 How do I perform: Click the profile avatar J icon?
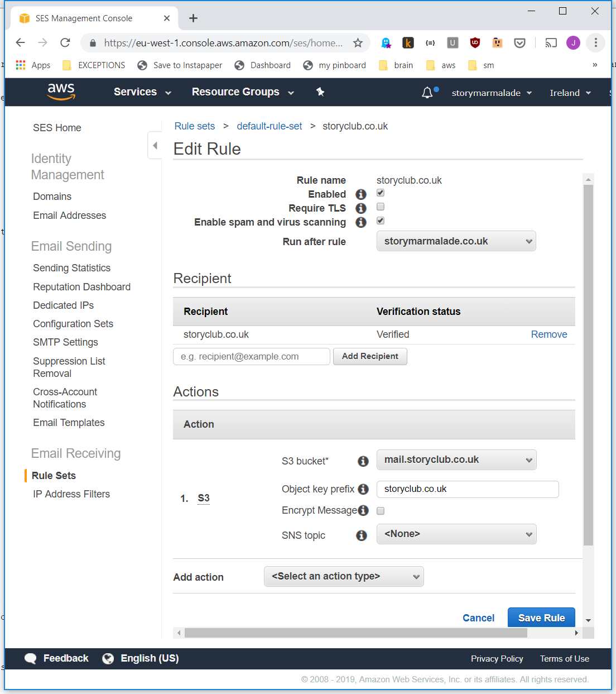573,42
